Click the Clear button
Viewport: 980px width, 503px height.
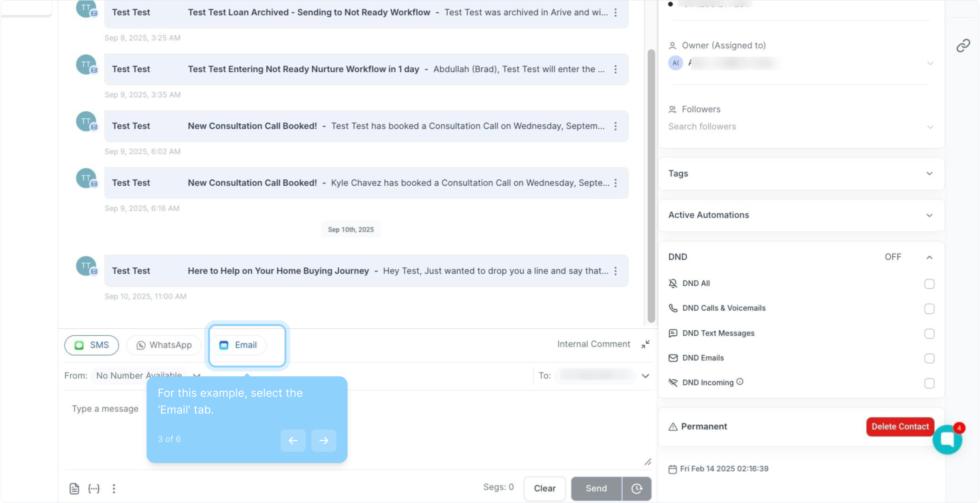[544, 488]
